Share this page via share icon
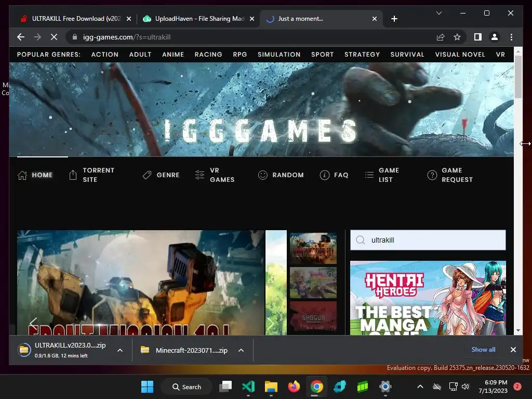The height and width of the screenshot is (399, 532). point(441,37)
